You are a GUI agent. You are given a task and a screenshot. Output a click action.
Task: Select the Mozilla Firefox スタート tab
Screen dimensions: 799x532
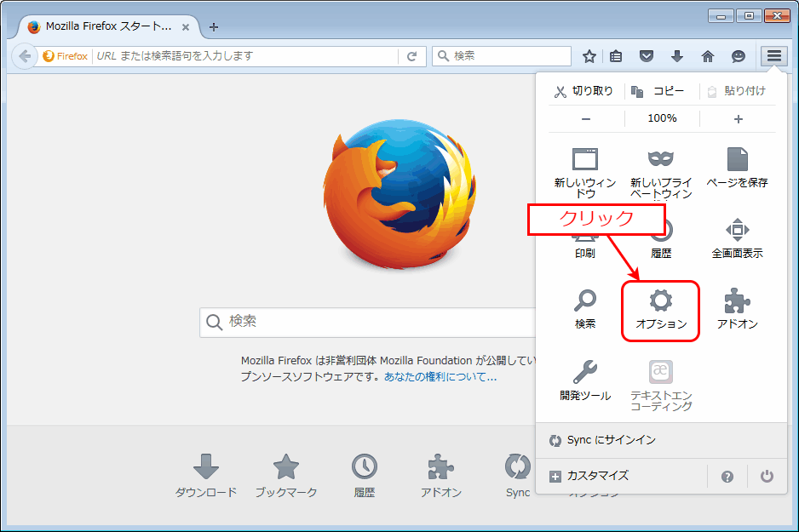coord(108,26)
